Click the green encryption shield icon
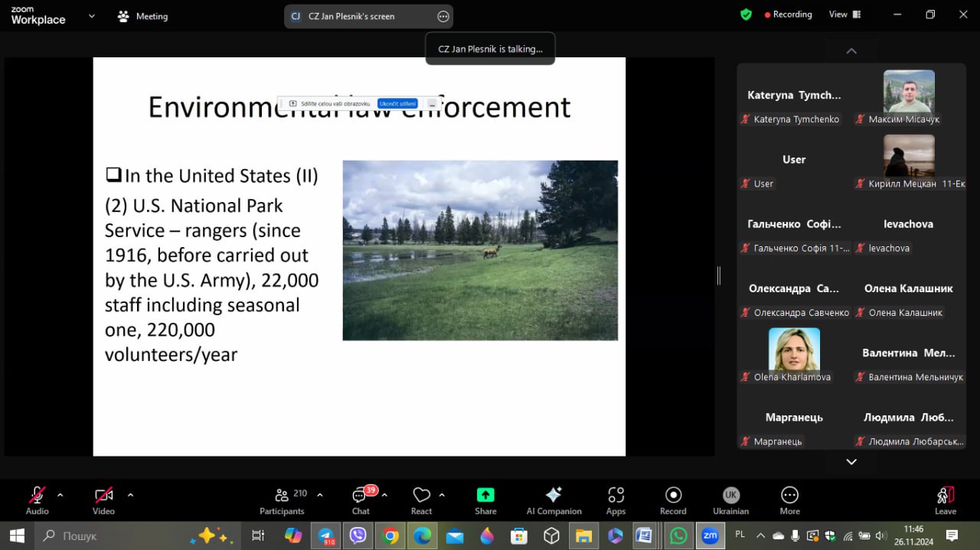The width and height of the screenshot is (980, 550). coord(746,15)
